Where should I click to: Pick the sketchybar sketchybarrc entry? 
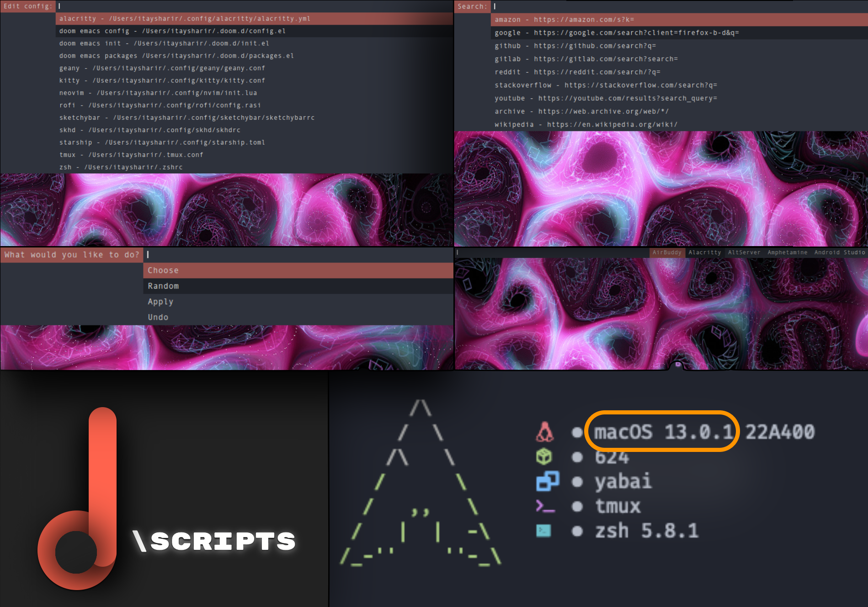pos(254,118)
